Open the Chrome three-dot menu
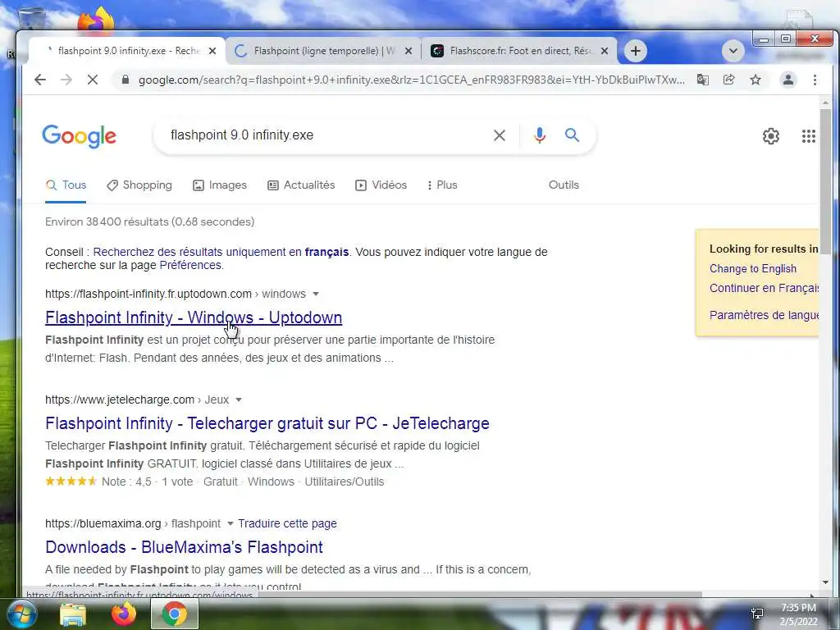Screen dimensions: 840x630 (815, 80)
